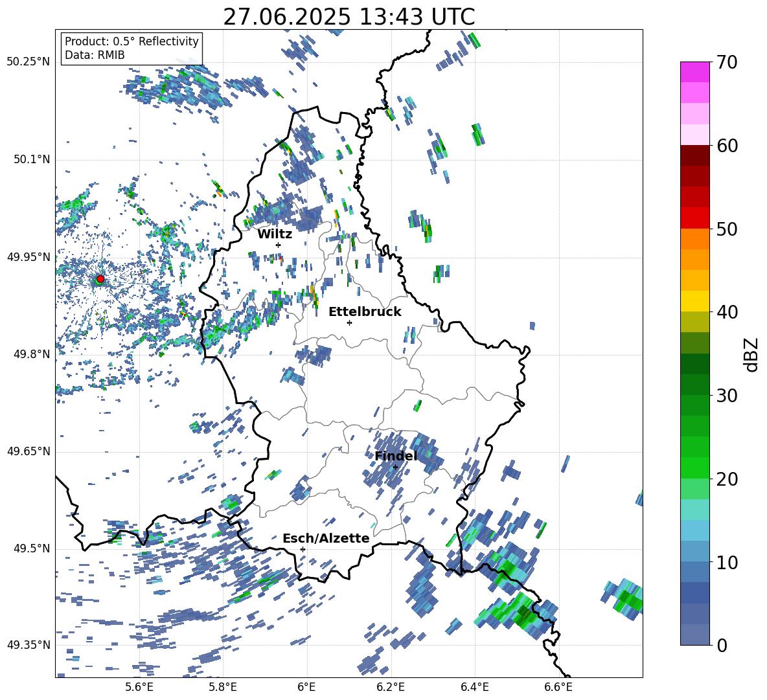Screen dimensions: 767x700
Task: Click the 49.5°N latitude label
Action: tap(32, 548)
